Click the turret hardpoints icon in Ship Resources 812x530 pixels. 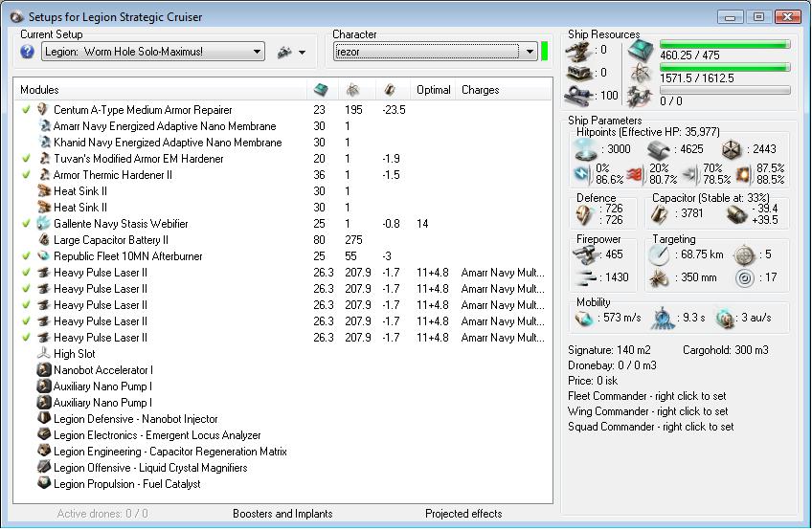coord(579,52)
